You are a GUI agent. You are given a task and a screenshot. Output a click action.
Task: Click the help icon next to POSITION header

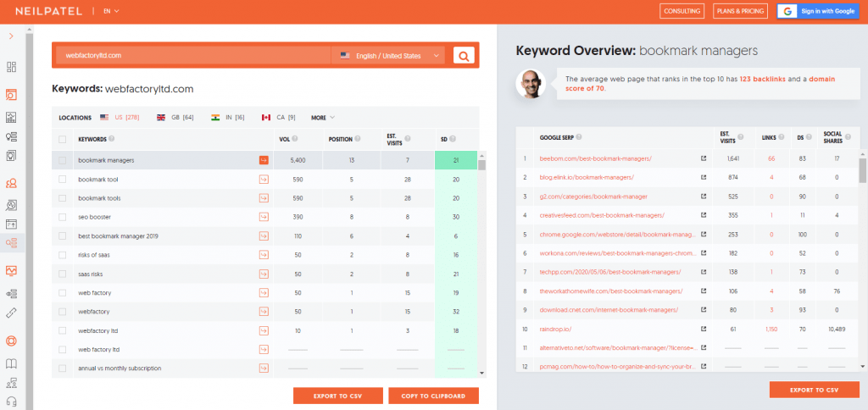coord(358,139)
